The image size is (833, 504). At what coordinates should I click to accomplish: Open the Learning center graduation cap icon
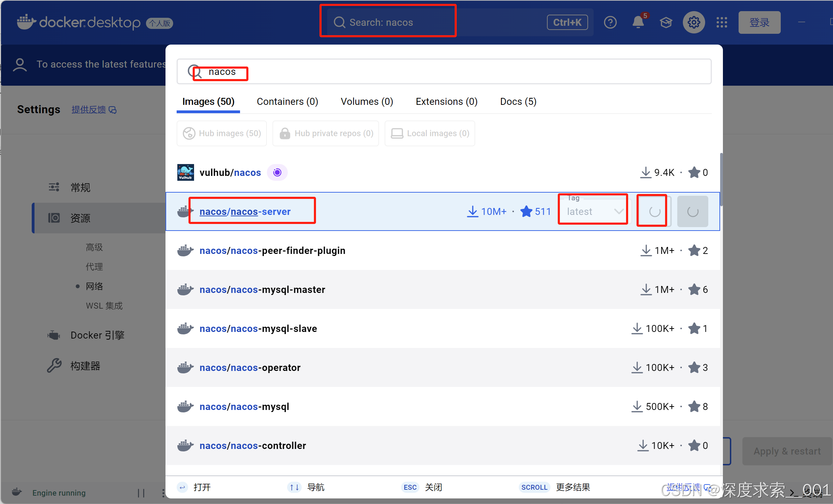click(666, 23)
